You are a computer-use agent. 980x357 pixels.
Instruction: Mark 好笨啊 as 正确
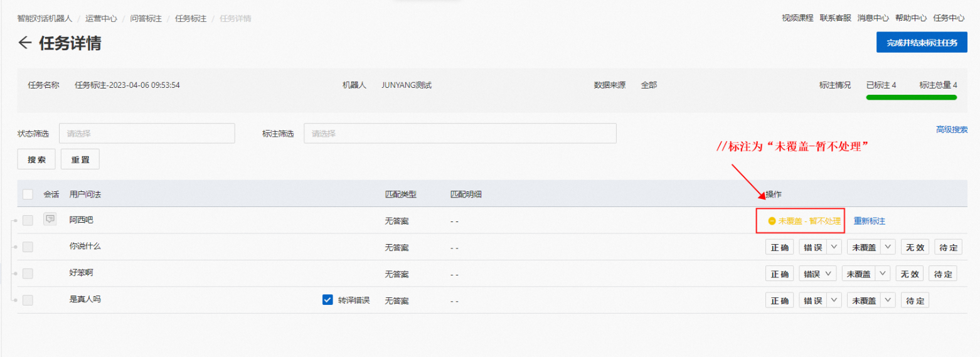click(x=779, y=274)
